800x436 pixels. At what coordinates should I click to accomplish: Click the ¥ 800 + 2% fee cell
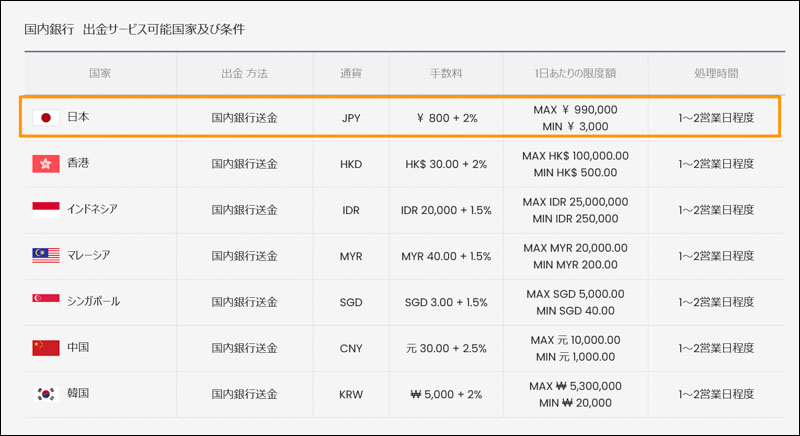(447, 118)
